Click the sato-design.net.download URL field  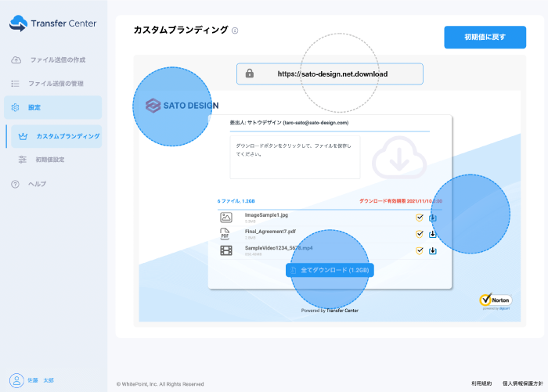click(332, 74)
